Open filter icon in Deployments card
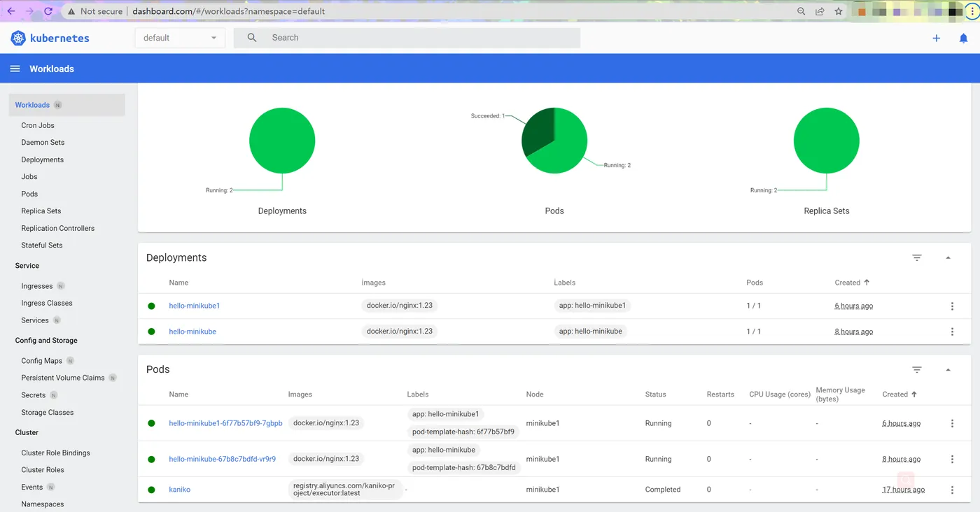The image size is (980, 512). click(x=917, y=257)
